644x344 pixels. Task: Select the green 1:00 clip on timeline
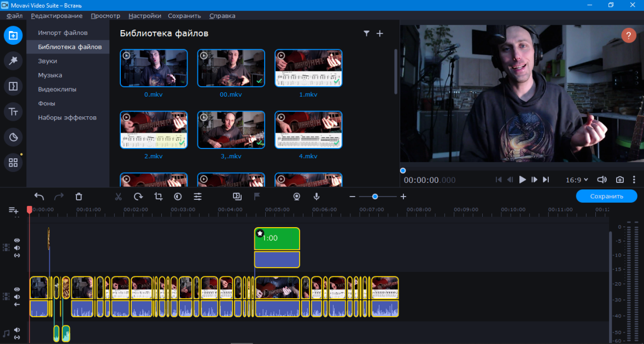(x=277, y=239)
